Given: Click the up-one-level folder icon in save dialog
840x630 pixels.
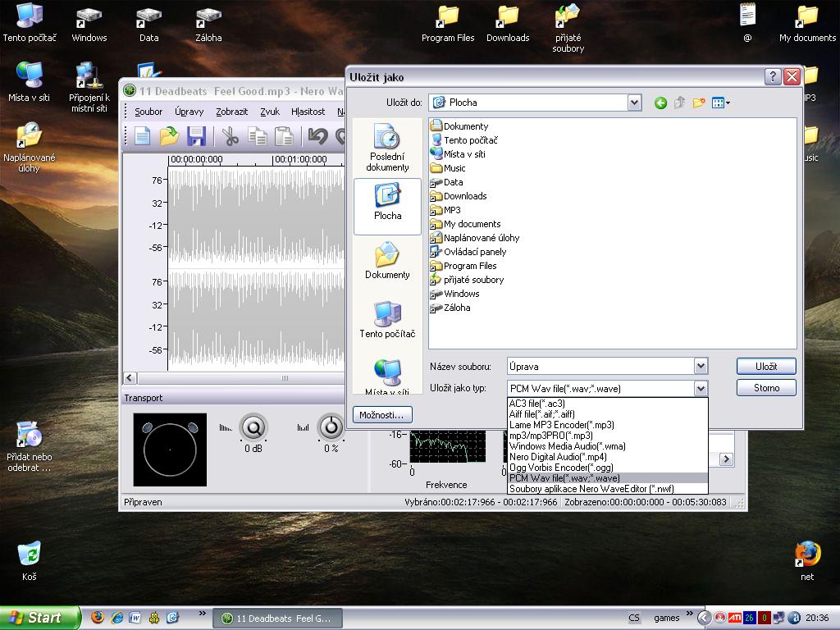Looking at the screenshot, I should (x=679, y=103).
